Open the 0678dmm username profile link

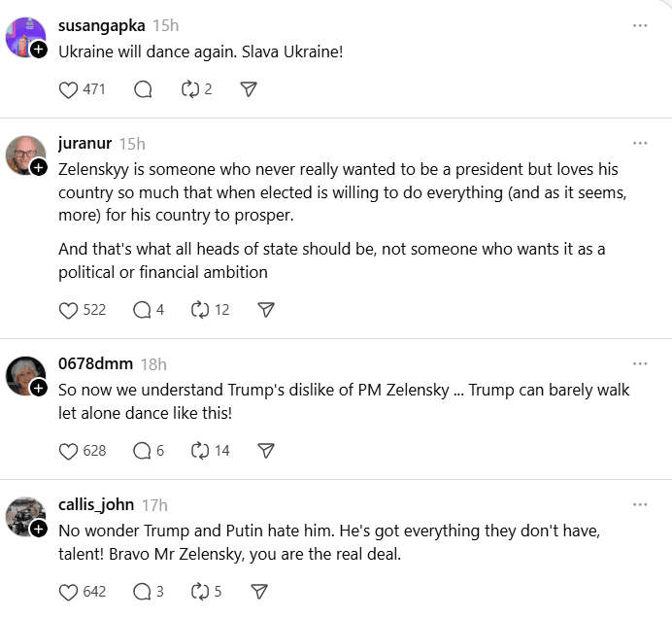click(95, 364)
